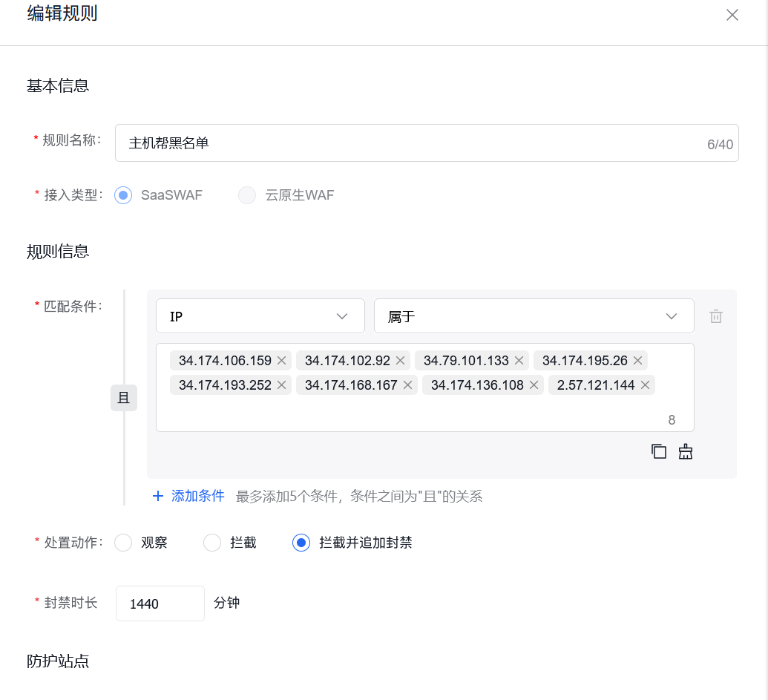Click the 34.174.168.167 IP tag text
768x700 pixels.
(351, 385)
